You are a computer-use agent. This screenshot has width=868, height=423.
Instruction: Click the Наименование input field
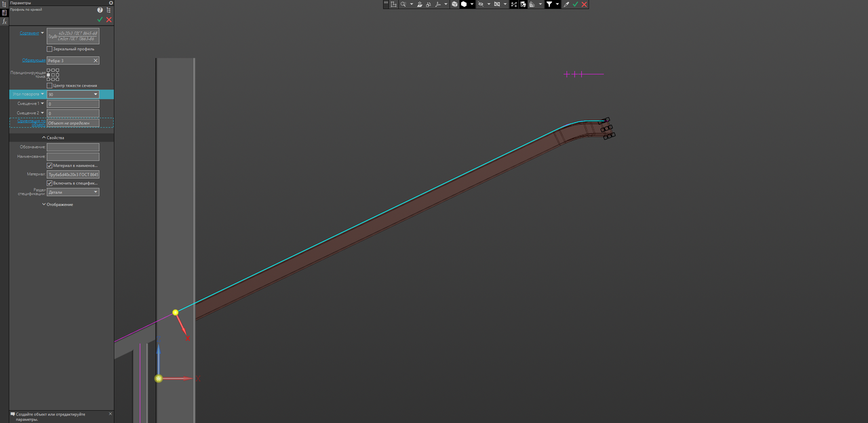[x=73, y=157]
